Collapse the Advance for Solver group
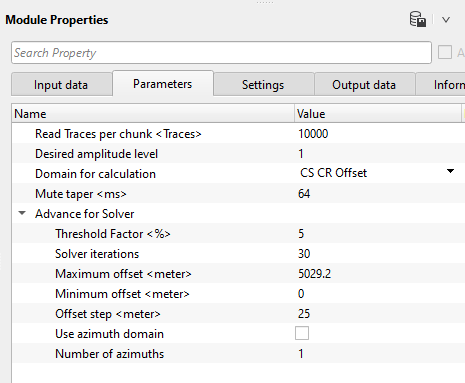The image size is (465, 383). pyautogui.click(x=22, y=213)
